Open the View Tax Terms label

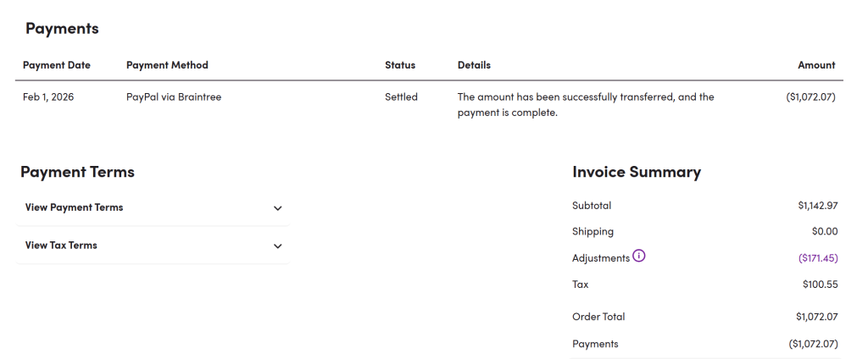(61, 246)
